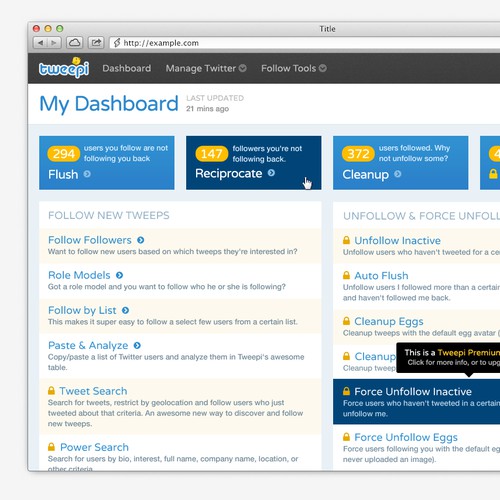The height and width of the screenshot is (500, 500).
Task: Click arrow icon beside Follow Followers
Action: (x=141, y=240)
